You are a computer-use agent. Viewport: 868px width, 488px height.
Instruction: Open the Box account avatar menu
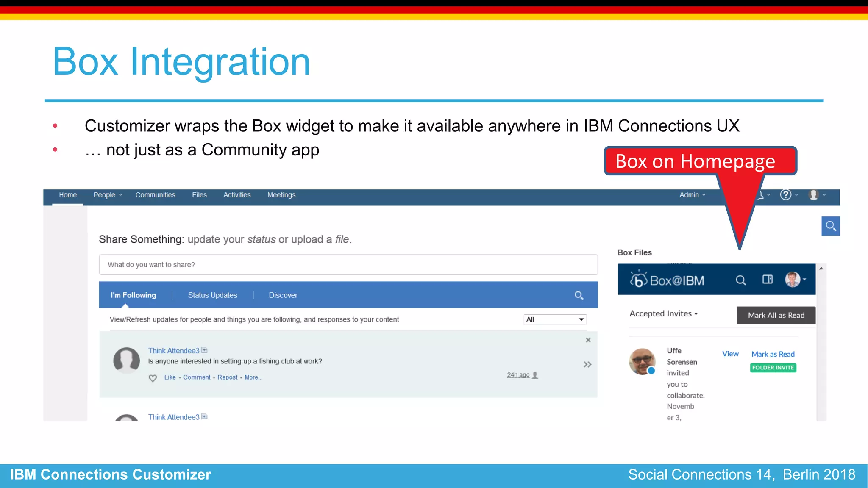point(796,279)
